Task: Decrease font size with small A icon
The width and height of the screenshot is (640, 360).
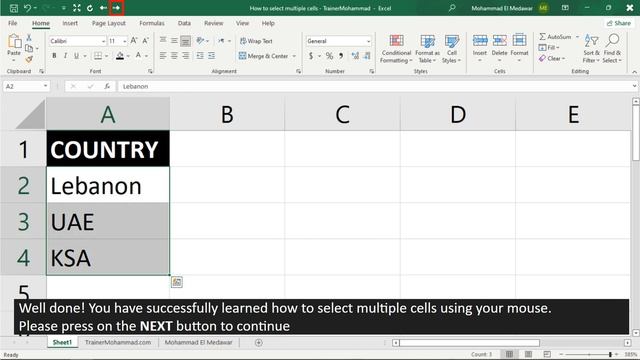Action: coord(145,40)
